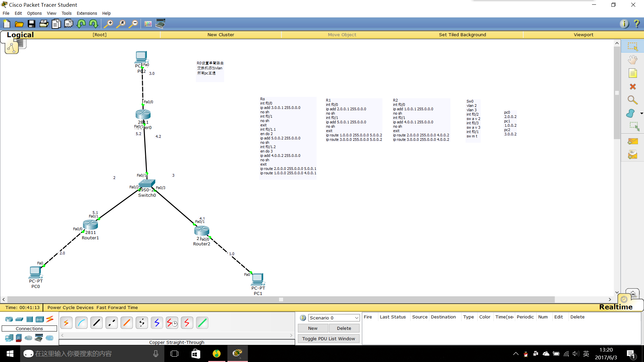
Task: Select the Inspect magnifier tool
Action: click(x=633, y=100)
